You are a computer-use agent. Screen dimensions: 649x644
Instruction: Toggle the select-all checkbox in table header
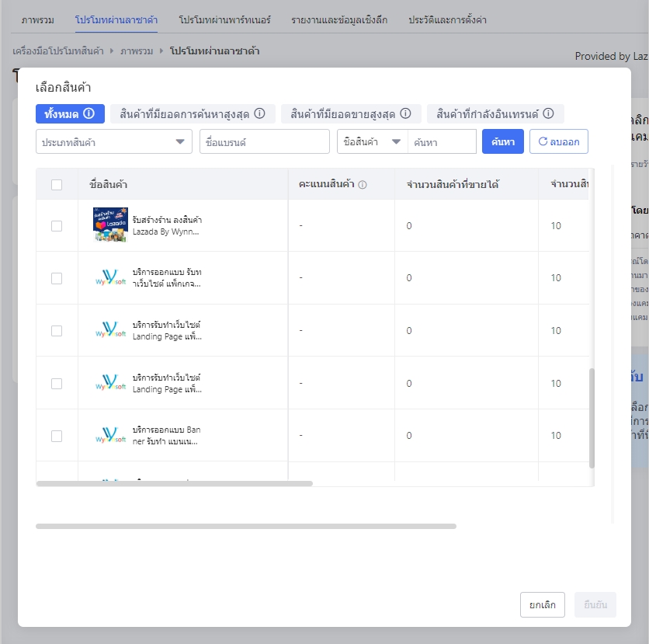(x=57, y=185)
